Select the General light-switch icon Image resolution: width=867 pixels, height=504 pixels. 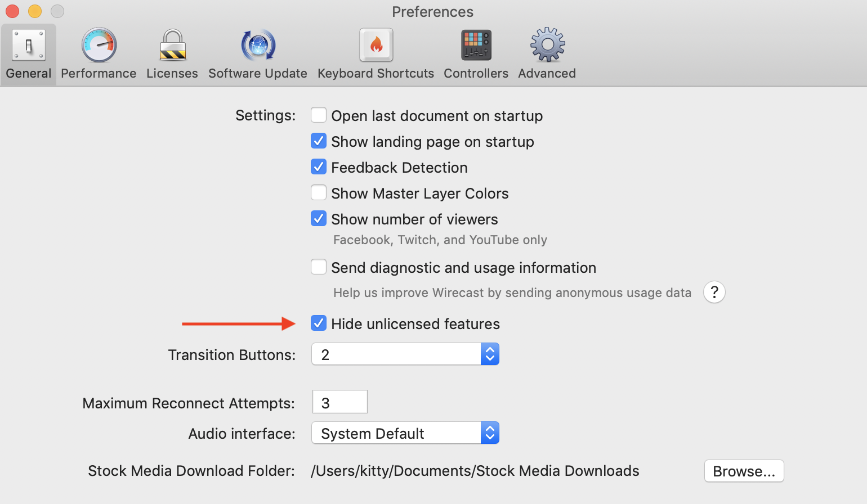tap(29, 45)
